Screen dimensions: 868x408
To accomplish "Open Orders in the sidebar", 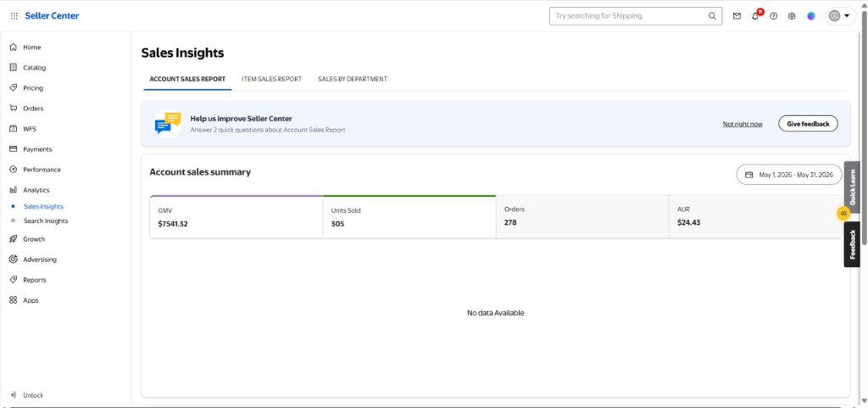I will (33, 109).
